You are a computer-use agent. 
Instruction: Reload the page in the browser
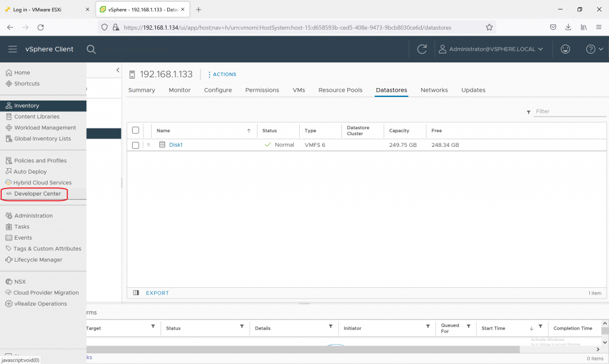tap(40, 27)
